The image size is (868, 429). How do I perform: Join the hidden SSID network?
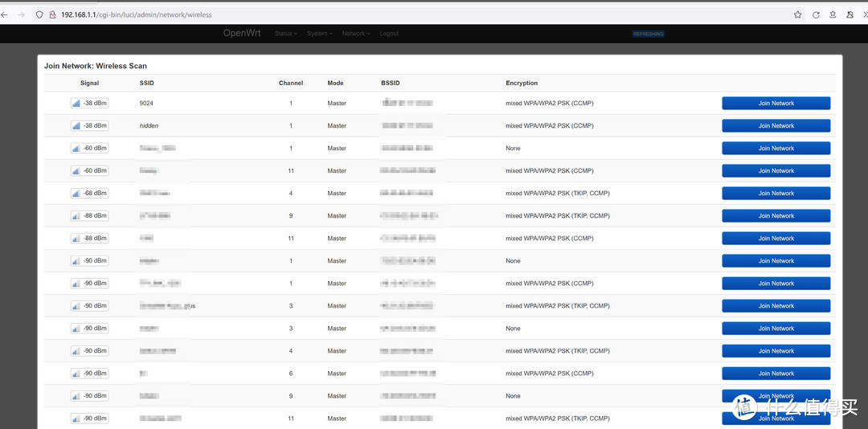(x=776, y=126)
